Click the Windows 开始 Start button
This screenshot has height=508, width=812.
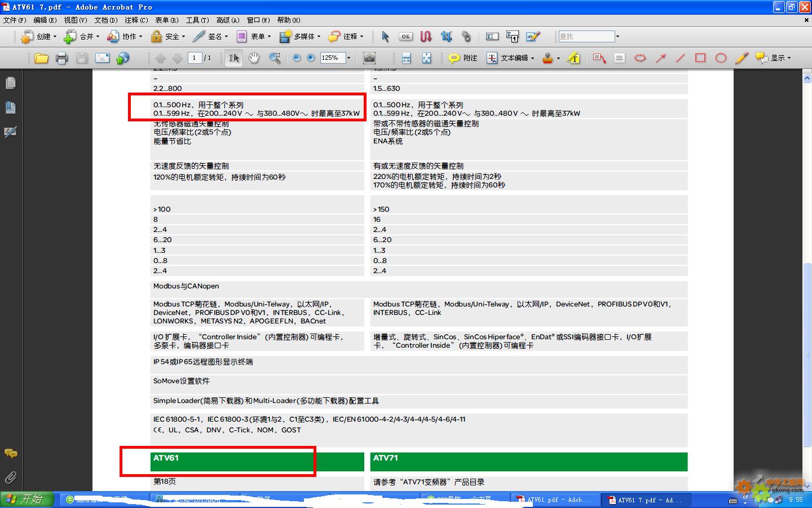coord(28,500)
